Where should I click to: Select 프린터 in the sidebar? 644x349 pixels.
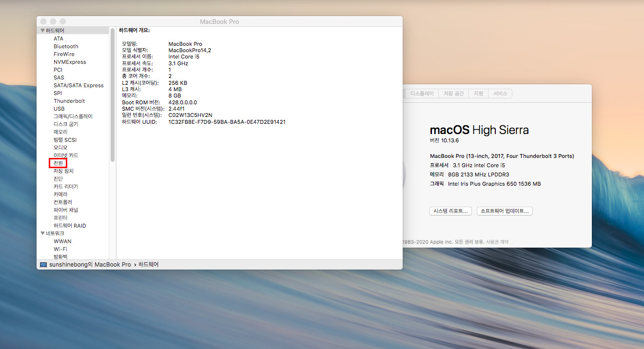[x=60, y=218]
